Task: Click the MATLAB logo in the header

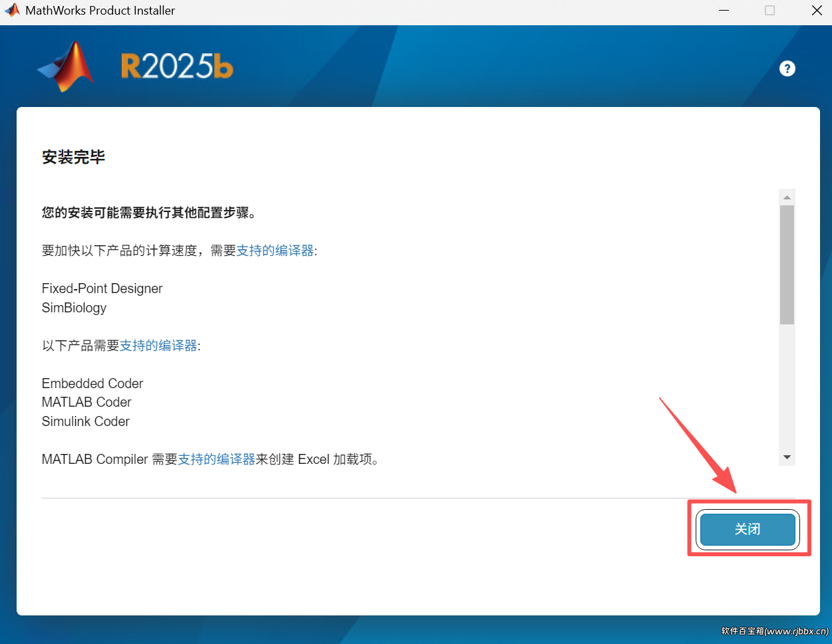Action: tap(66, 66)
